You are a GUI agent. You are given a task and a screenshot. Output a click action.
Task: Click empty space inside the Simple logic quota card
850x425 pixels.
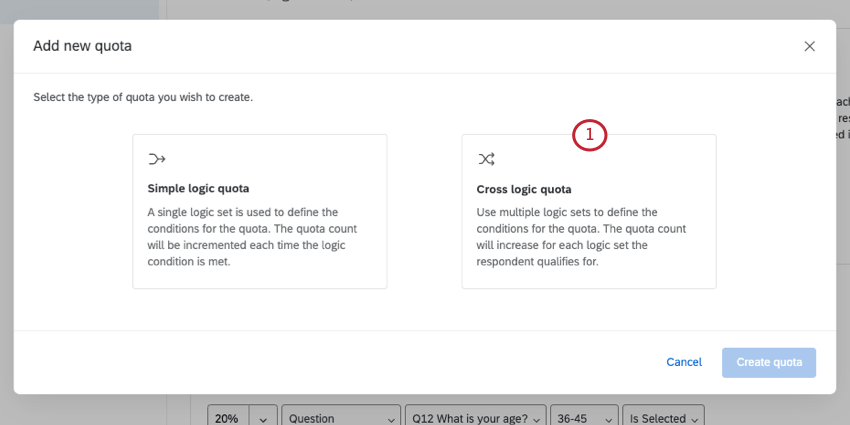click(300, 160)
